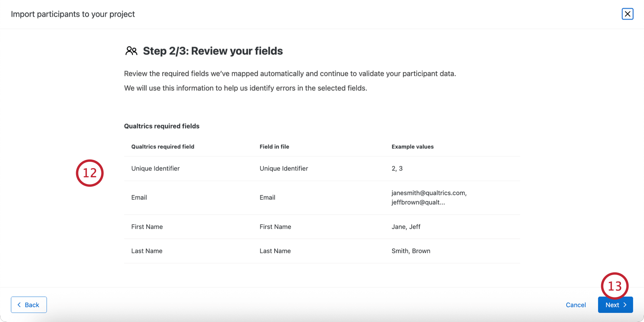This screenshot has height=322, width=644.
Task: Proceed by clicking the Next button
Action: [615, 305]
